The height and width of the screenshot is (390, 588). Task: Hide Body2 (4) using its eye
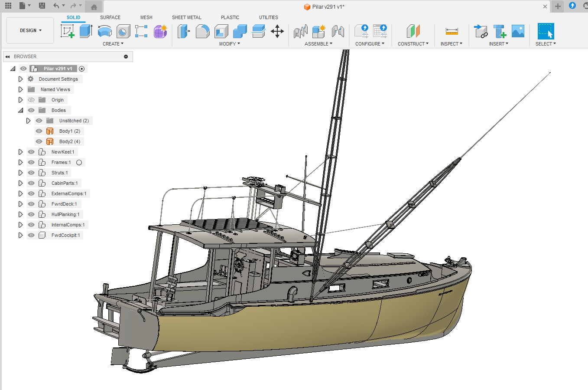39,141
